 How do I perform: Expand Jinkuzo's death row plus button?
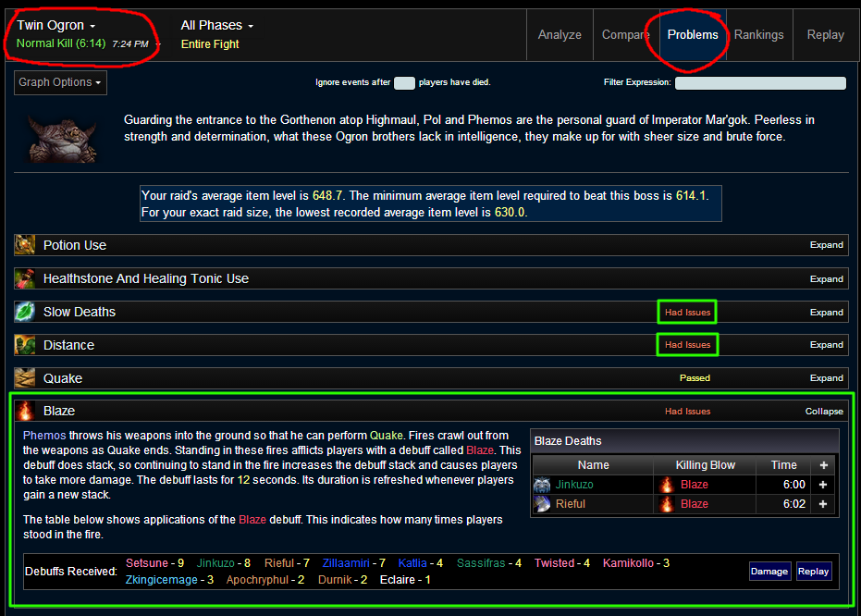click(822, 485)
